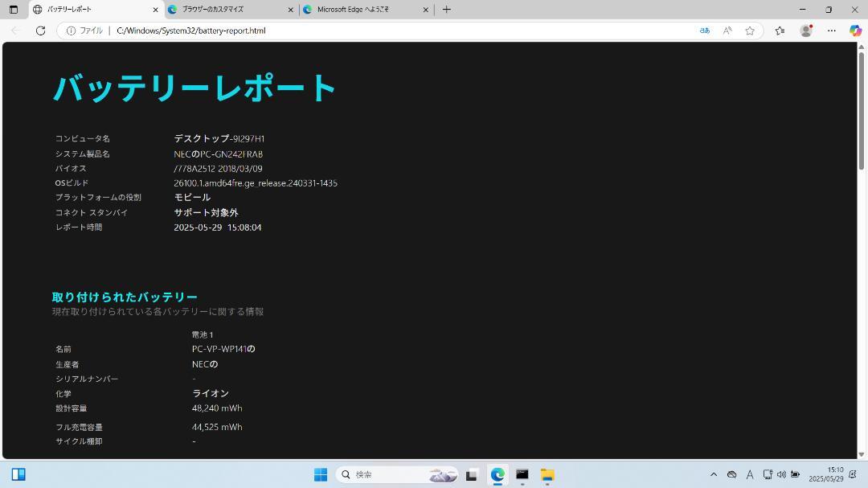868x488 pixels.
Task: Show hidden tray icons chevron
Action: coord(714,474)
